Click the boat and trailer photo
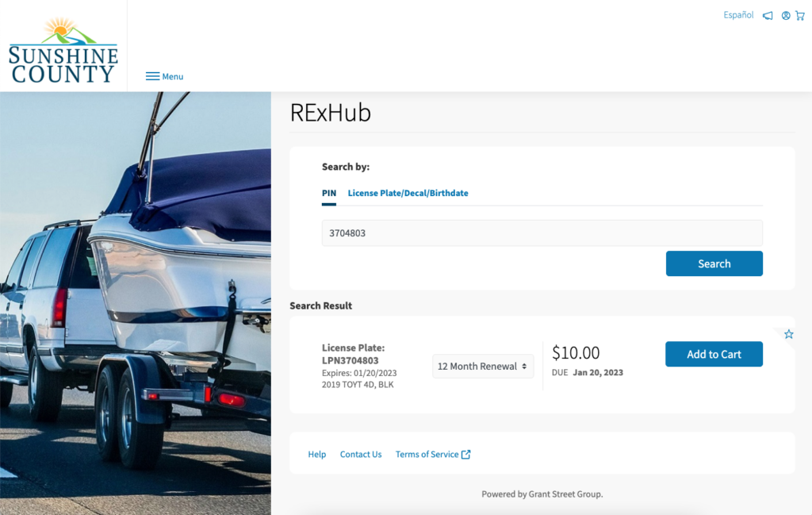 click(135, 302)
